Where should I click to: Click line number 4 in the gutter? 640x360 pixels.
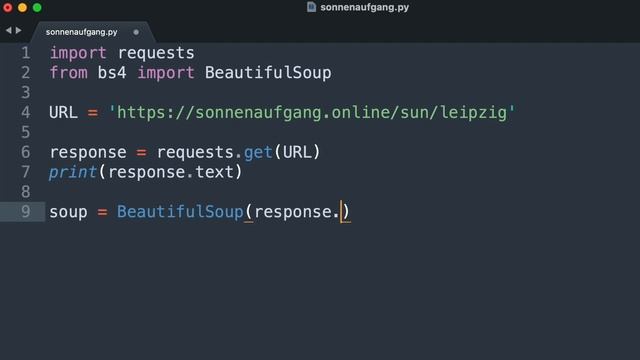(x=26, y=112)
